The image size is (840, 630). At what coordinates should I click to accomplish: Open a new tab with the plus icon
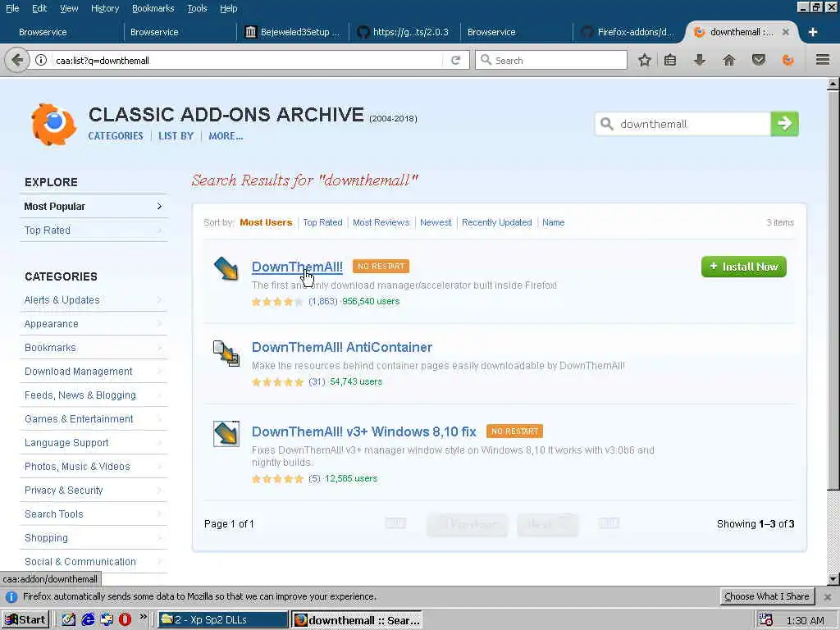(x=813, y=32)
